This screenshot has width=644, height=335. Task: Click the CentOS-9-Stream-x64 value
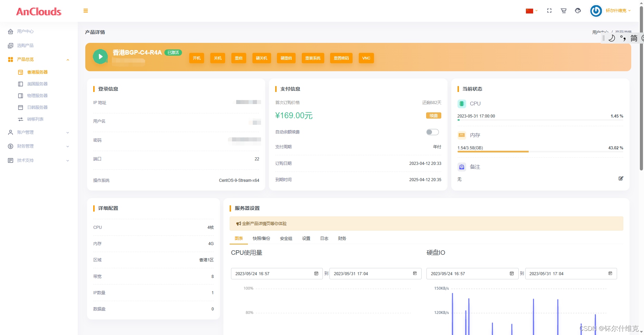pyautogui.click(x=239, y=180)
